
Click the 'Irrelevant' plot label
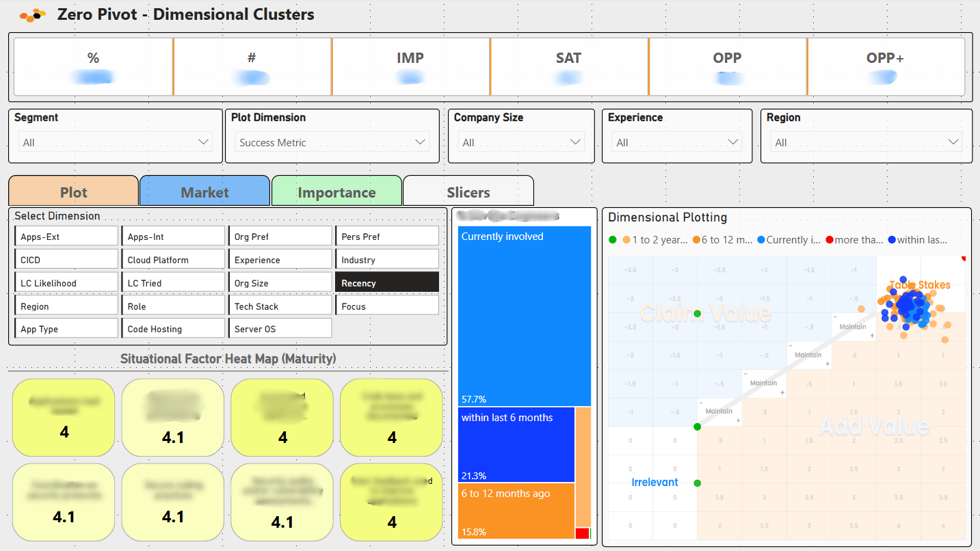655,482
